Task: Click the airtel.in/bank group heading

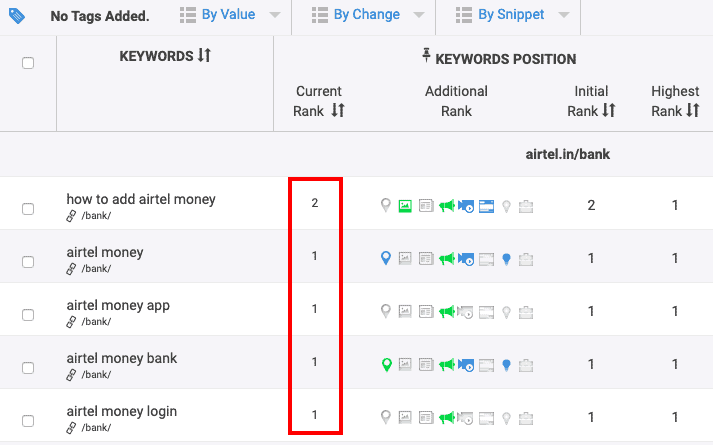Action: pos(567,154)
